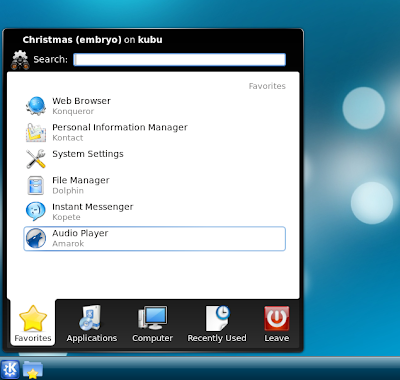
Task: Click the Kopete subtitle text
Action: point(66,217)
